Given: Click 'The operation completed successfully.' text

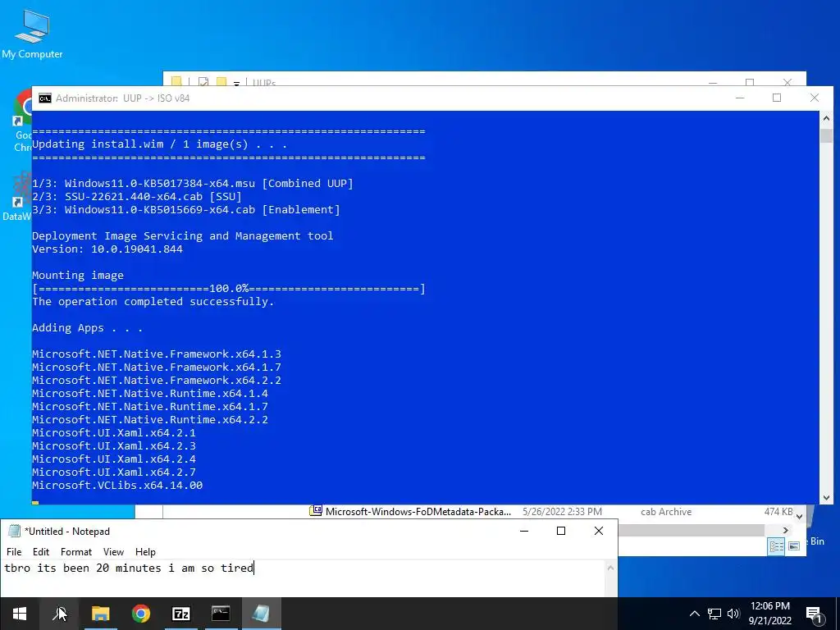Looking at the screenshot, I should point(153,302).
